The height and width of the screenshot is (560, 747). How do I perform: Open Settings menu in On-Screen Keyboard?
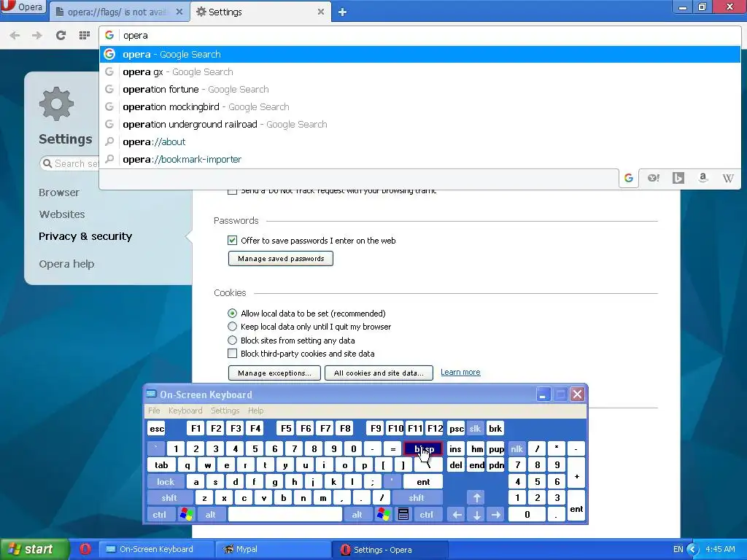(225, 411)
